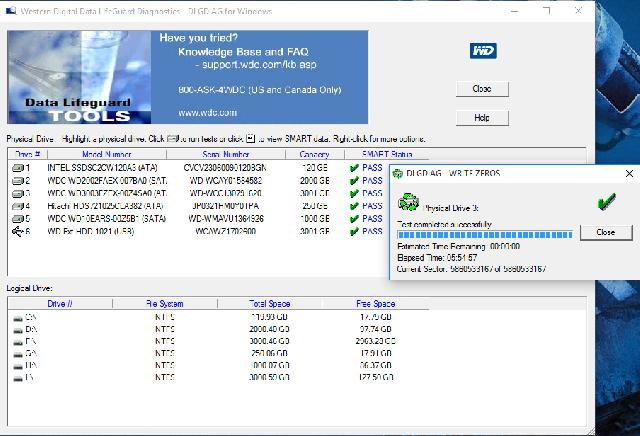Click the C:\ logical drive icon
640x436 pixels.
[18, 318]
